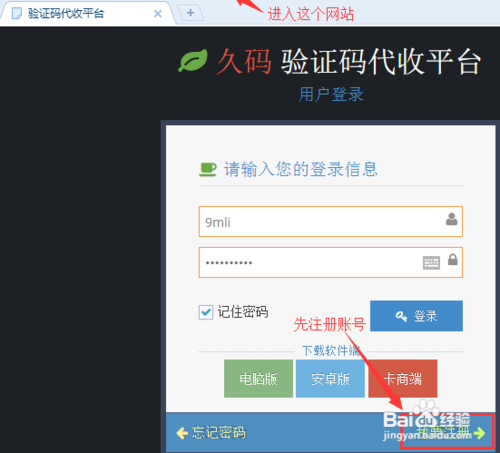500x453 pixels.
Task: Uncheck the 记住密码 checkbox
Action: 206,312
